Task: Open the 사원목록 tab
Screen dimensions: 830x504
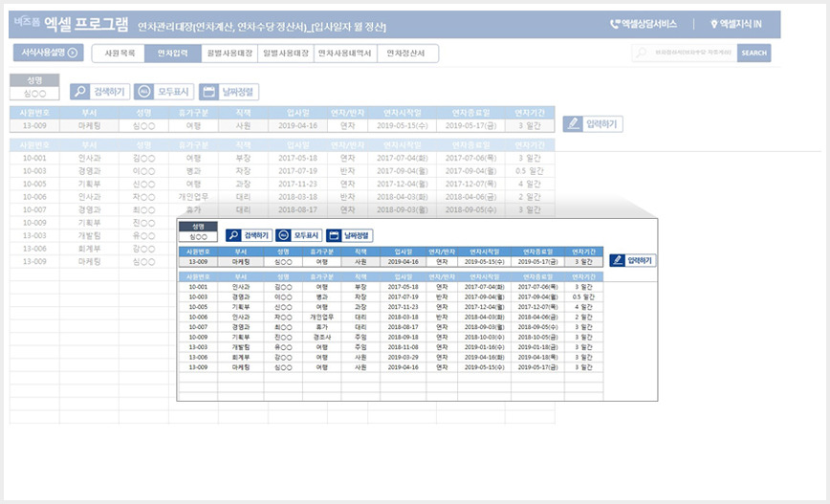Action: coord(120,54)
